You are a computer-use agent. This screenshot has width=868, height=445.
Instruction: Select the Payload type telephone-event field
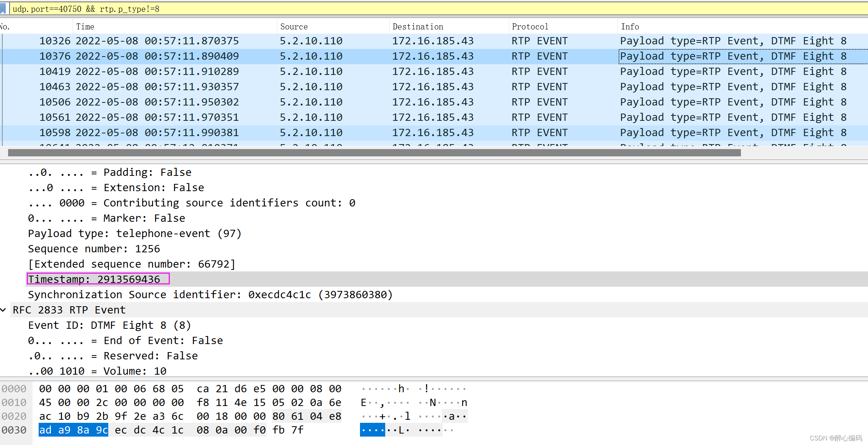pos(135,233)
